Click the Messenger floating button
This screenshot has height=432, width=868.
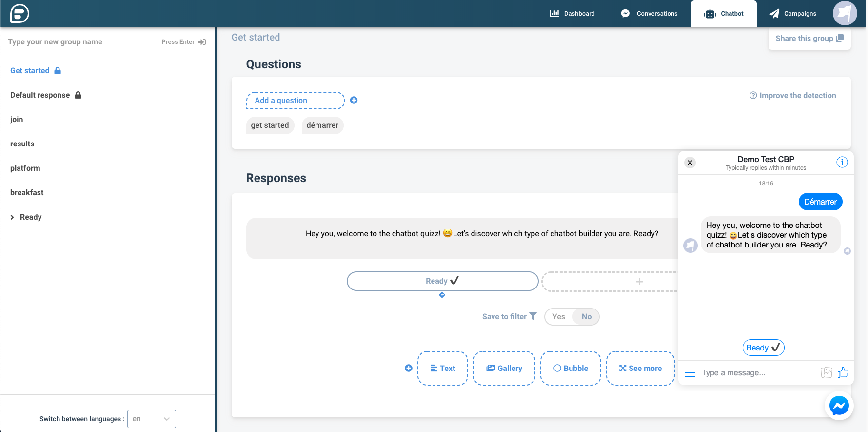click(x=839, y=406)
